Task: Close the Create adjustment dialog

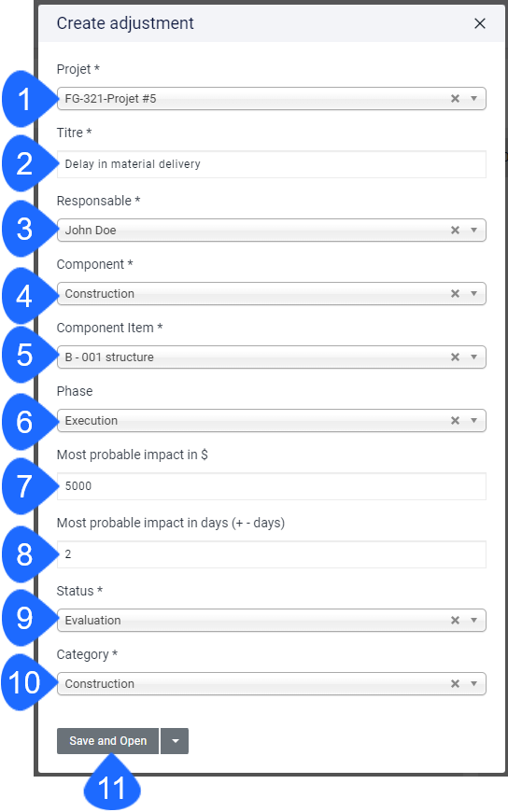Action: click(x=480, y=23)
